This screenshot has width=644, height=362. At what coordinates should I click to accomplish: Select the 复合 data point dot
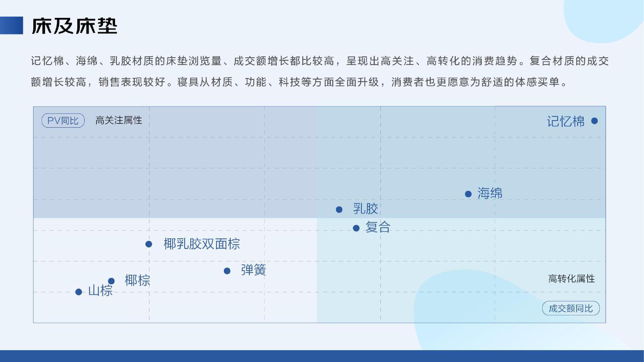click(x=356, y=228)
